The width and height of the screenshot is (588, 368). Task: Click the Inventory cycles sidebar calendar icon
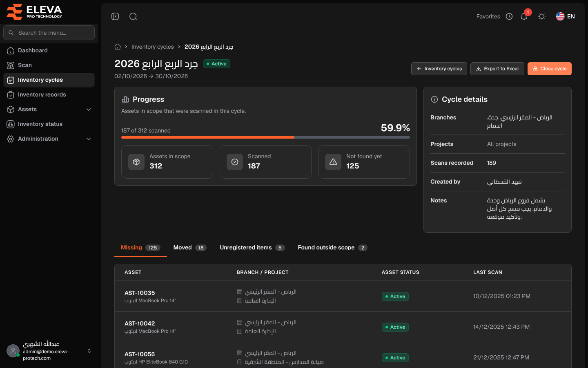[x=11, y=80]
